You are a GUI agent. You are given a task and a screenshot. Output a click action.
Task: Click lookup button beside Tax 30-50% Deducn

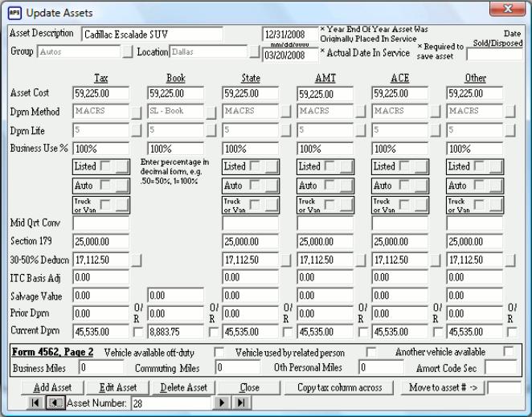pyautogui.click(x=136, y=260)
